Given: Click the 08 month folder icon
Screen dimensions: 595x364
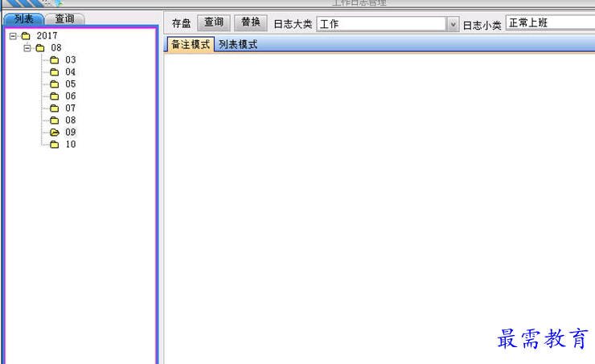Looking at the screenshot, I should click(40, 47).
